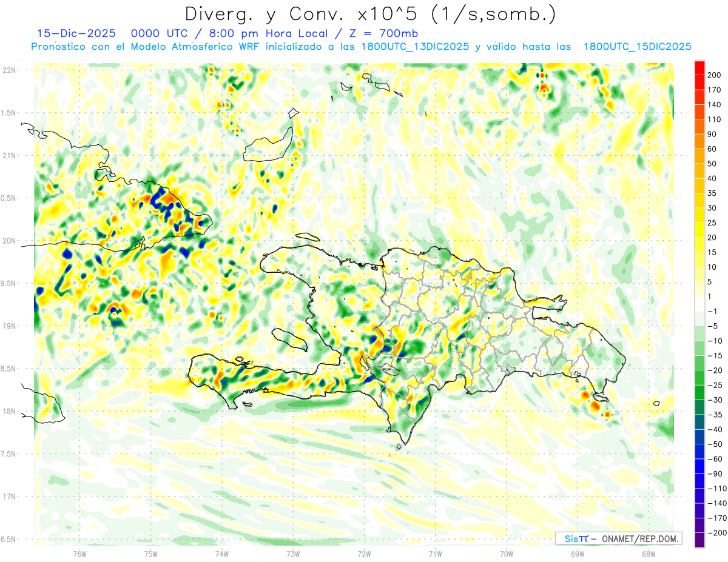Click the '72W' longitude label
Screen dimensions: 728x562
[x=364, y=554]
